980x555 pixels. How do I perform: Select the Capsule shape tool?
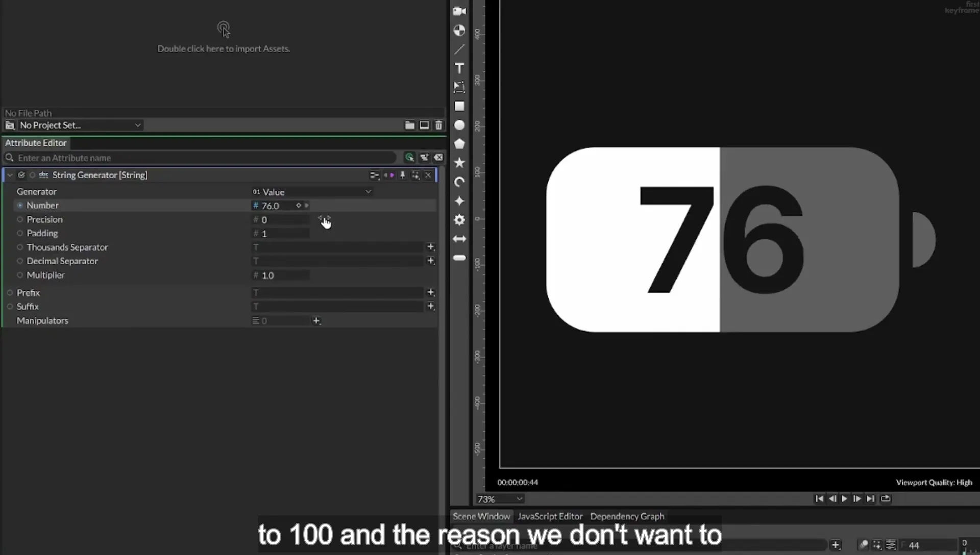pos(459,258)
